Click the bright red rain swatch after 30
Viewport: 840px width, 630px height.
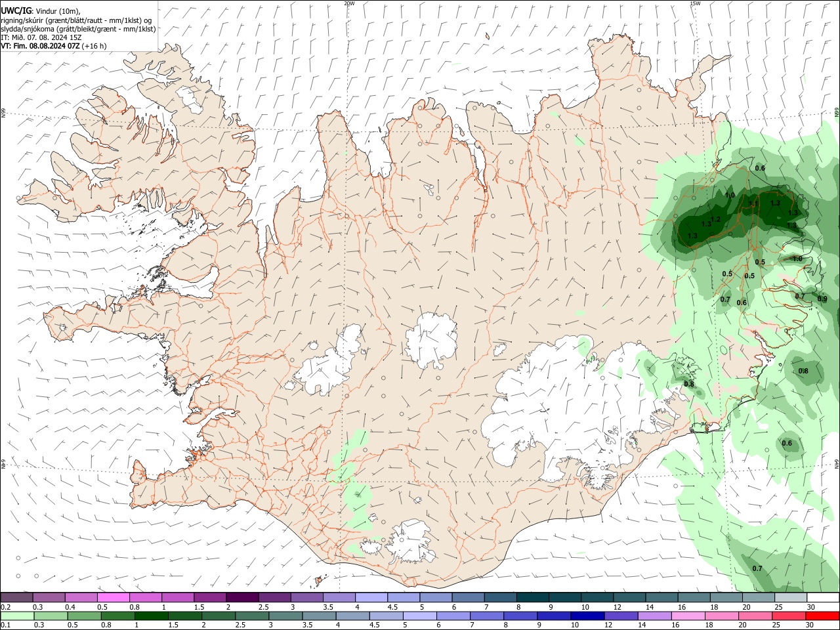[x=822, y=616]
